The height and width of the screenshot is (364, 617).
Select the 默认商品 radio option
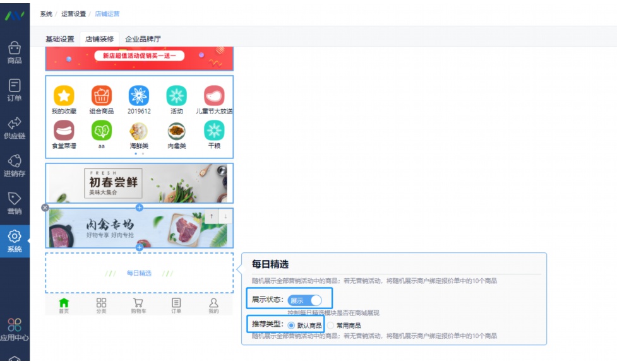[291, 326]
